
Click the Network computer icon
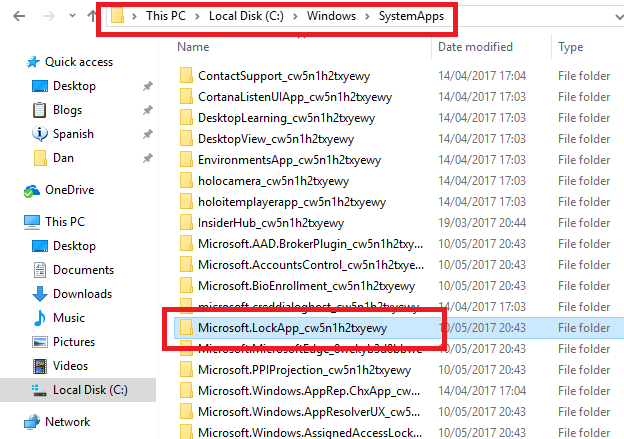coord(32,422)
